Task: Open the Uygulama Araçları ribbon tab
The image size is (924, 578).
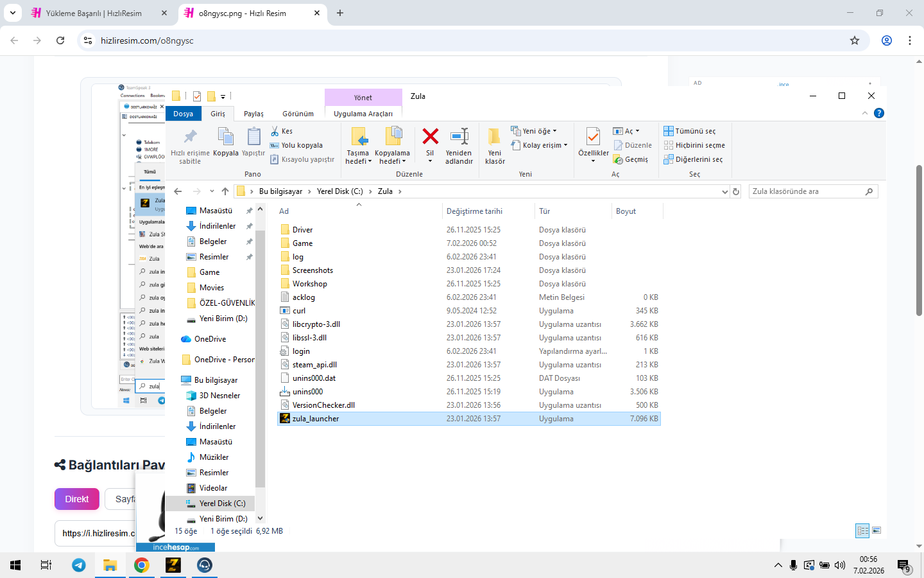Action: tap(363, 114)
